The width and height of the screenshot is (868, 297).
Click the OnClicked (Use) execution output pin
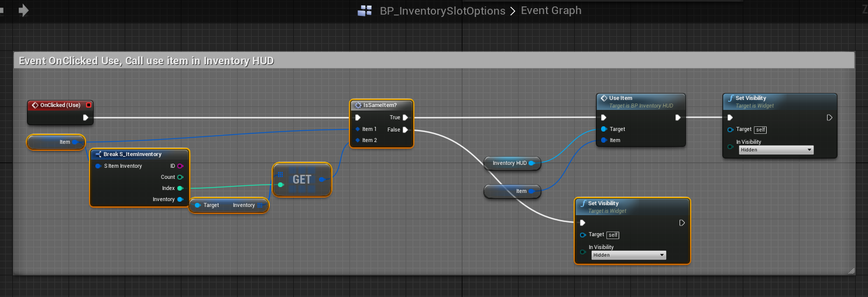click(x=85, y=118)
